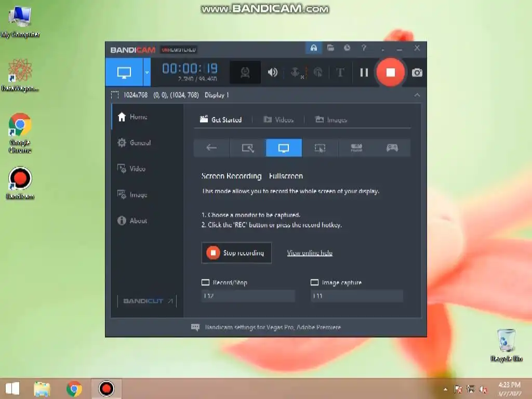Open the taskbar clock
Viewport: 532px width, 399px height.
(510, 389)
